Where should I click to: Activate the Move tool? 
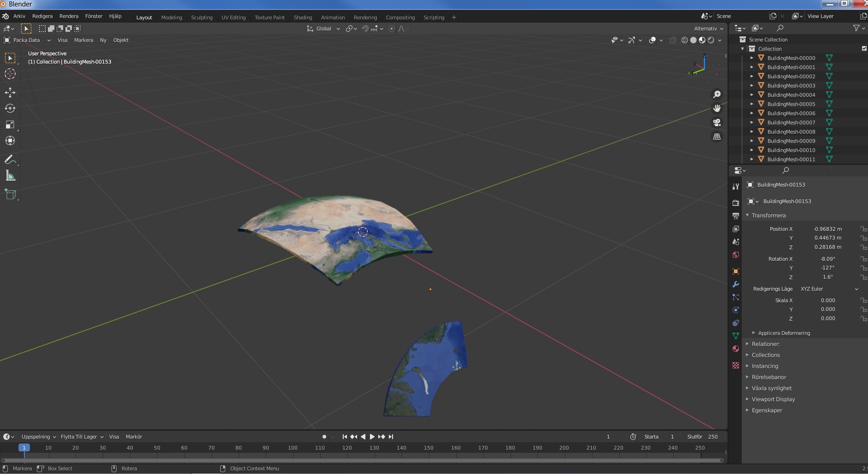pos(10,92)
